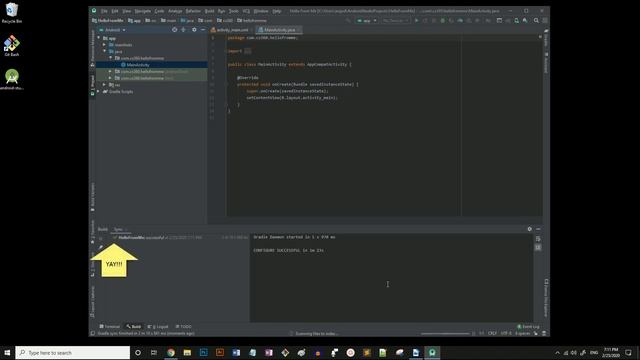Image resolution: width=640 pixels, height=360 pixels.
Task: Open Recycle Bin on desktop
Action: click(x=12, y=13)
